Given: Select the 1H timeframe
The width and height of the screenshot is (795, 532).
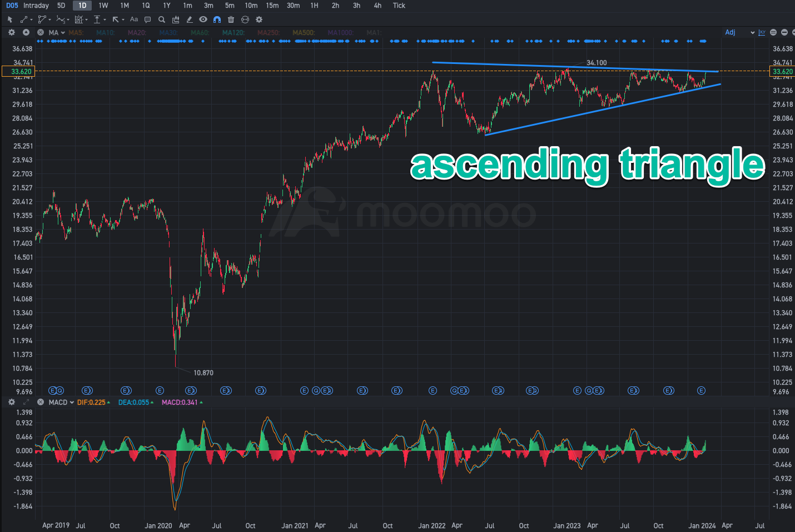Looking at the screenshot, I should (315, 6).
